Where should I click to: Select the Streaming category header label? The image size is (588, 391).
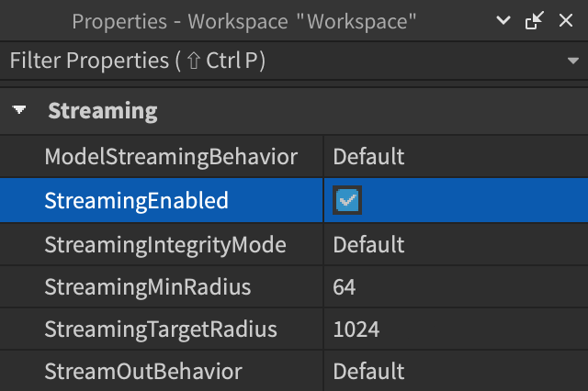(x=102, y=112)
